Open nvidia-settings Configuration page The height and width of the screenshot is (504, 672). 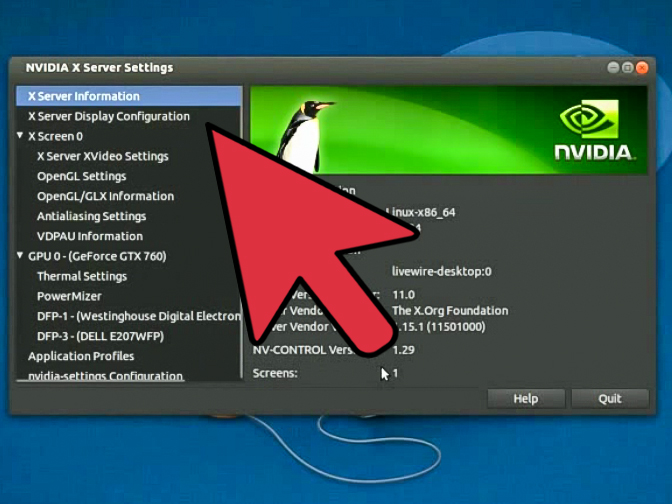pyautogui.click(x=105, y=376)
